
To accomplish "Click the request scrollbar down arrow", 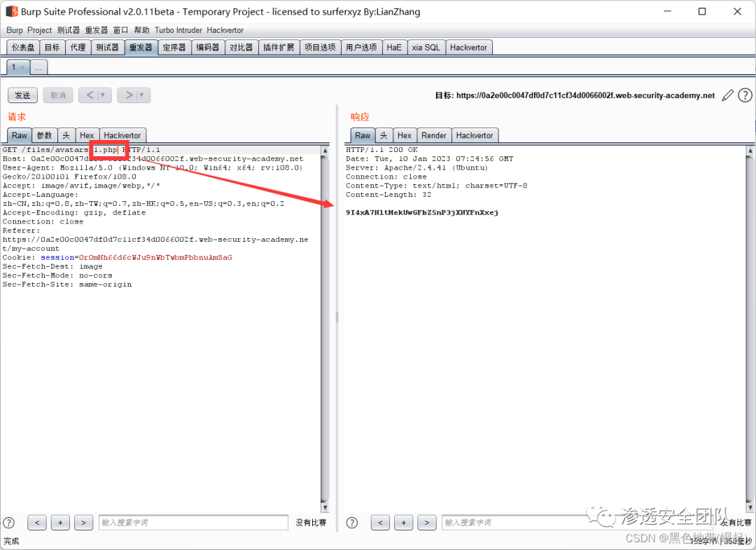I will coord(325,507).
